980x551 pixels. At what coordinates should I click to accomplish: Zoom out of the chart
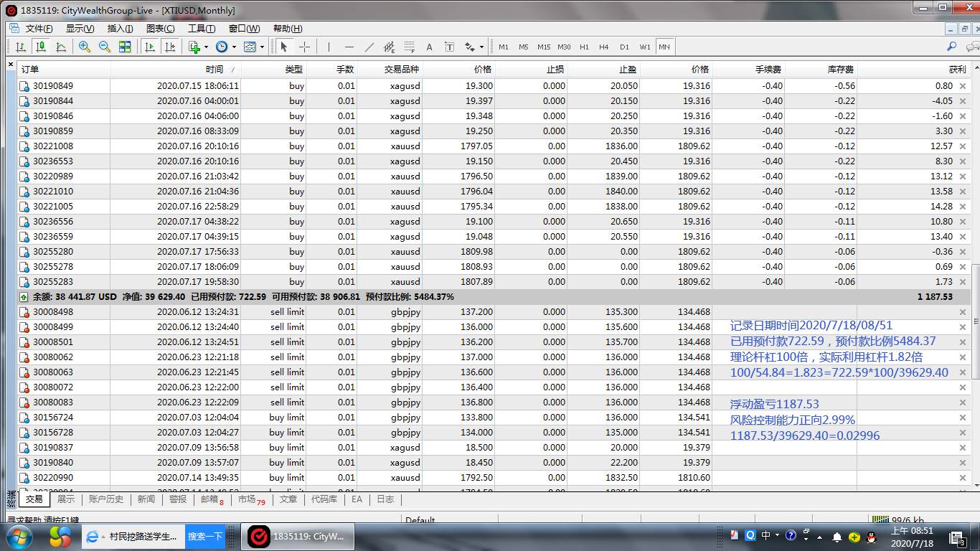[105, 47]
